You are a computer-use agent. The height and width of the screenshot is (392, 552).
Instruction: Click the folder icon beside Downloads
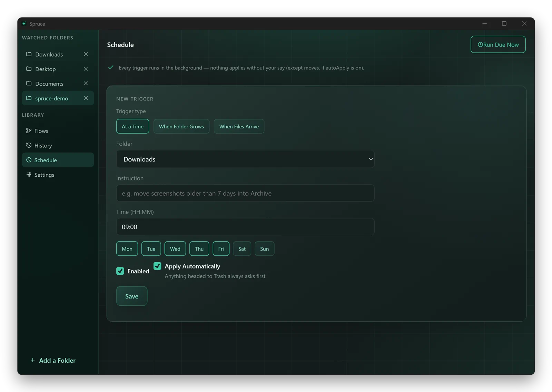(x=29, y=54)
